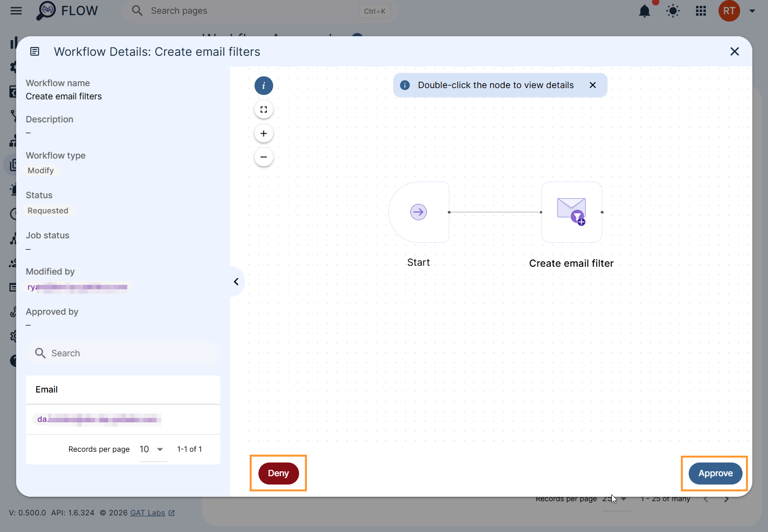Click the email address starting with da
The height and width of the screenshot is (532, 768).
97,419
